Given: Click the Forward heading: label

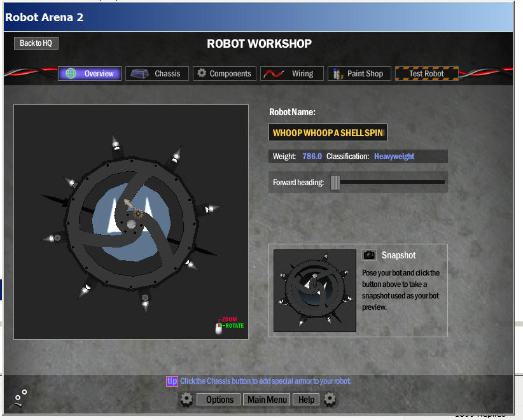Looking at the screenshot, I should pos(298,183).
